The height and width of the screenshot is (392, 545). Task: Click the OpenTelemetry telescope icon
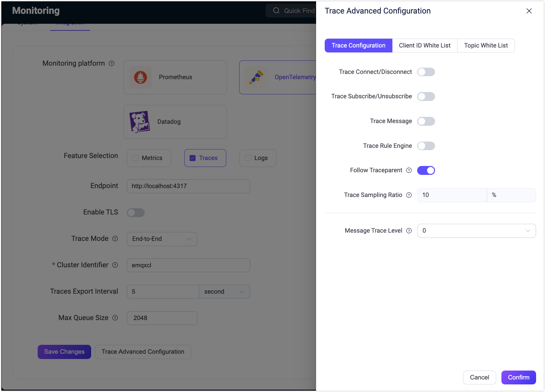[x=256, y=78]
